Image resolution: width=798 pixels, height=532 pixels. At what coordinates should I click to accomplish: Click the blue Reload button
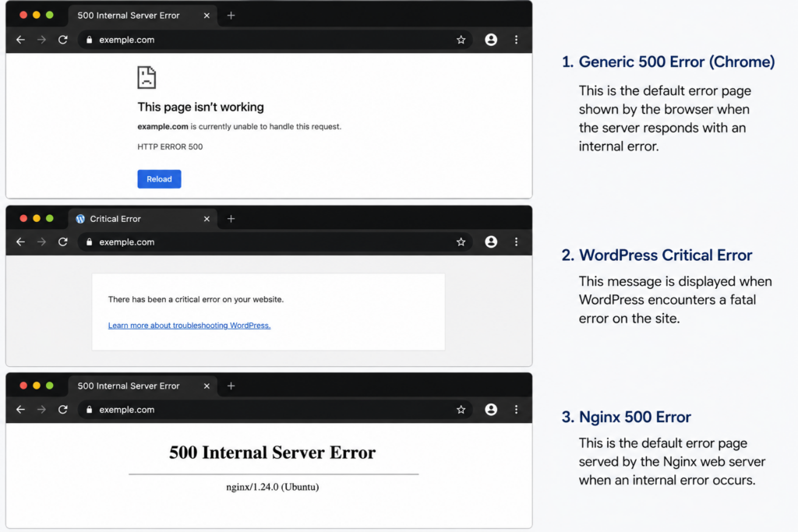tap(159, 179)
